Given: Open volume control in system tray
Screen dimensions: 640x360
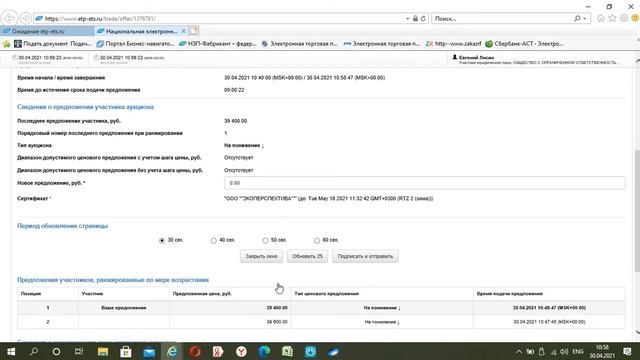Looking at the screenshot, I should [564, 351].
